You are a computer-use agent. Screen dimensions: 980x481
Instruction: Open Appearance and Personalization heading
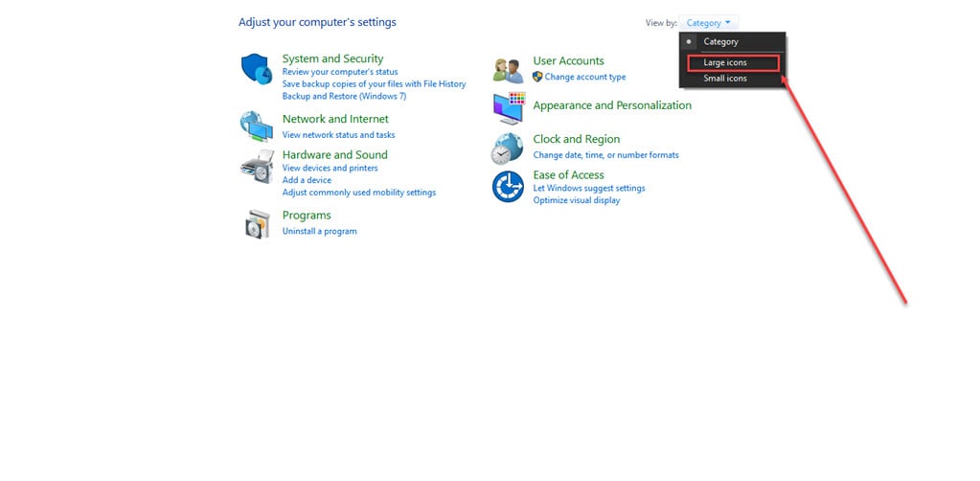point(612,105)
